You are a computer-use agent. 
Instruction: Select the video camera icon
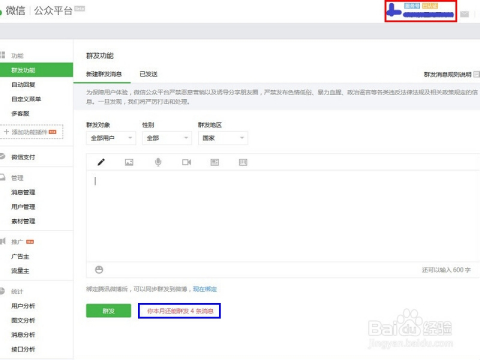(x=186, y=162)
